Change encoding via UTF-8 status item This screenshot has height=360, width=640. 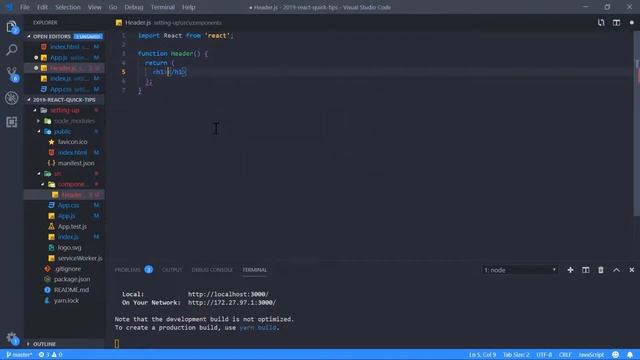coord(544,355)
